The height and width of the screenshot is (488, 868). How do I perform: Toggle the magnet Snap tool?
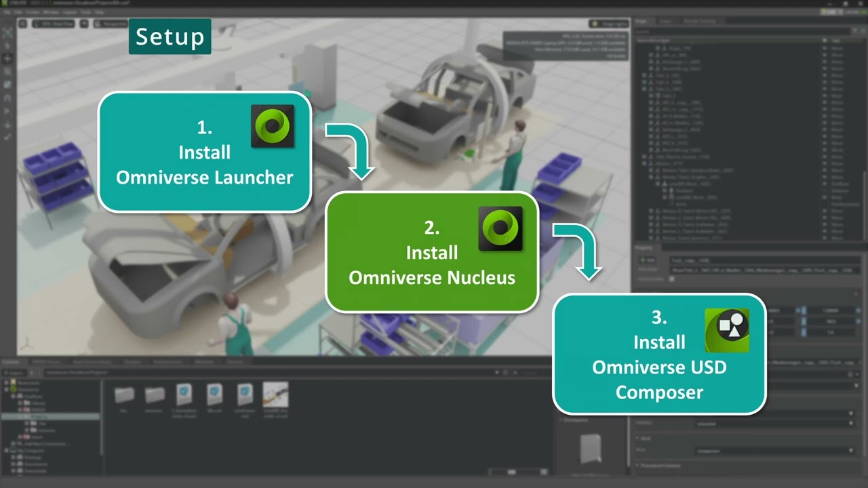click(7, 97)
